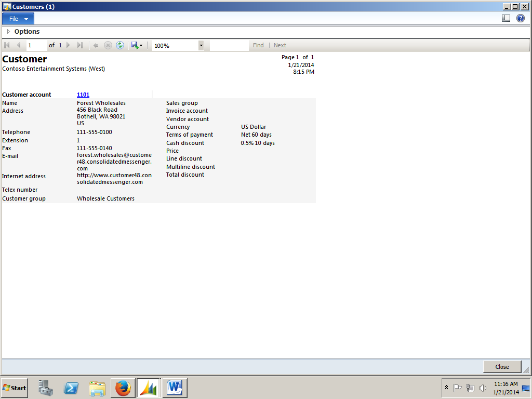Open the export format dropdown arrow

141,45
